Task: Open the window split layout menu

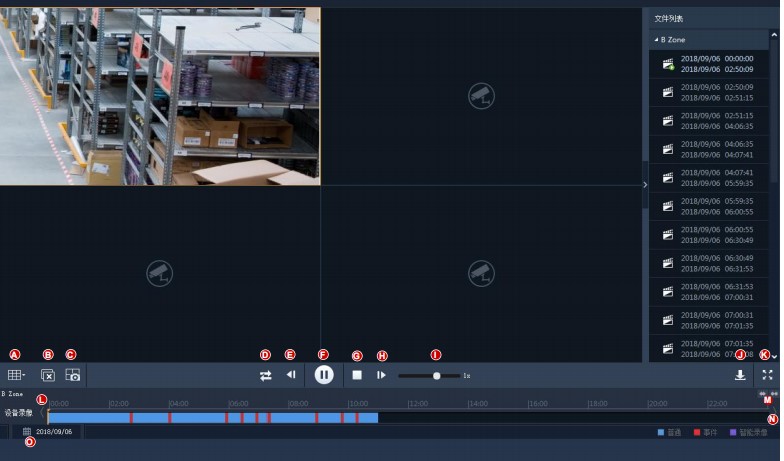Action: 16,374
